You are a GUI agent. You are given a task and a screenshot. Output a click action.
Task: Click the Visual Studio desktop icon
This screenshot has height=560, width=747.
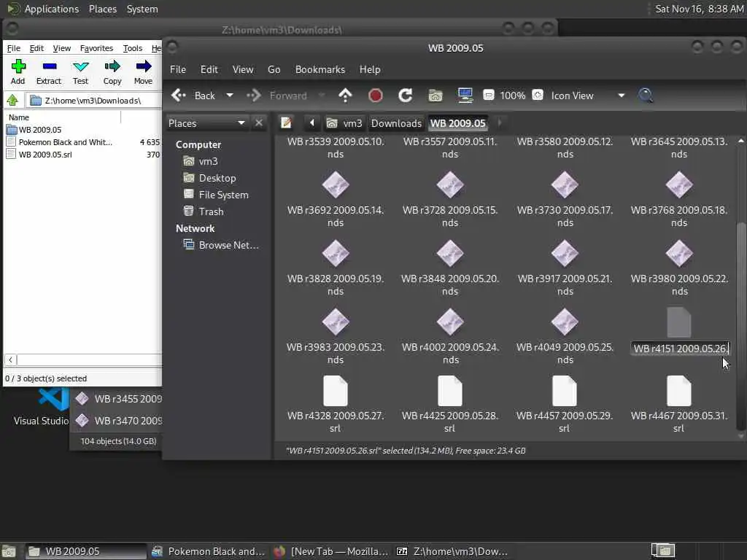[41, 407]
